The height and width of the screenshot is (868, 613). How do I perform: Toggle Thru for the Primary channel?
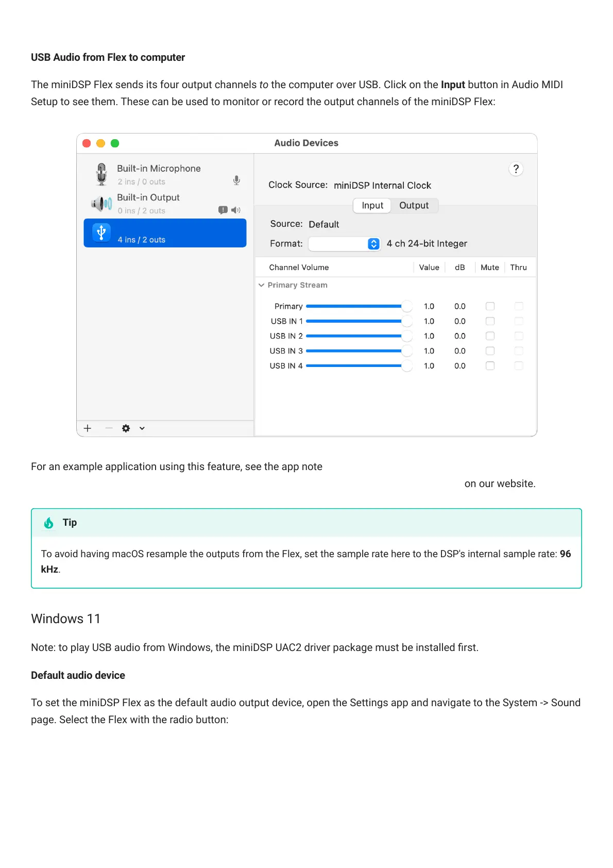pyautogui.click(x=519, y=306)
